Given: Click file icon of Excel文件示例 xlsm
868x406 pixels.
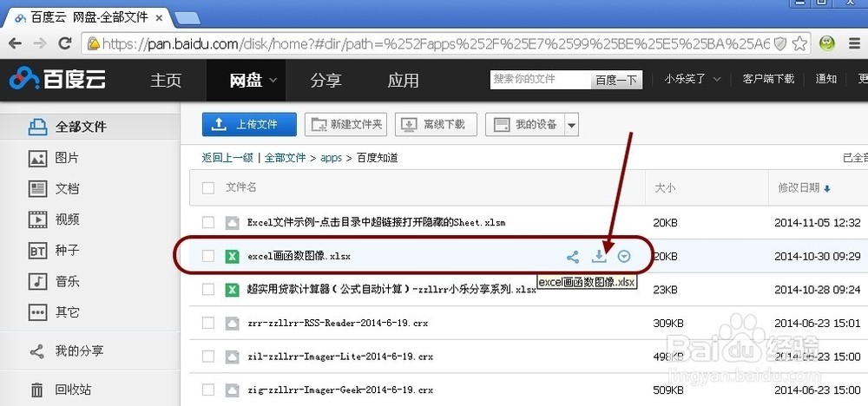Looking at the screenshot, I should tap(232, 223).
